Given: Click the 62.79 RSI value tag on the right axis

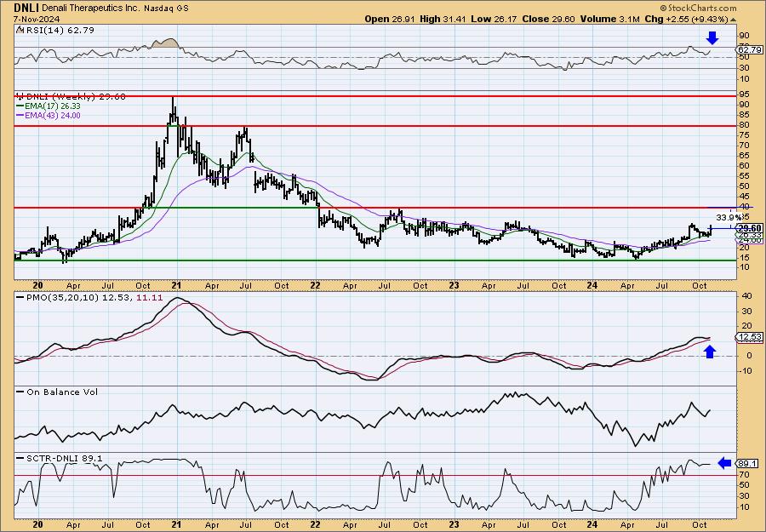Looking at the screenshot, I should pos(749,50).
